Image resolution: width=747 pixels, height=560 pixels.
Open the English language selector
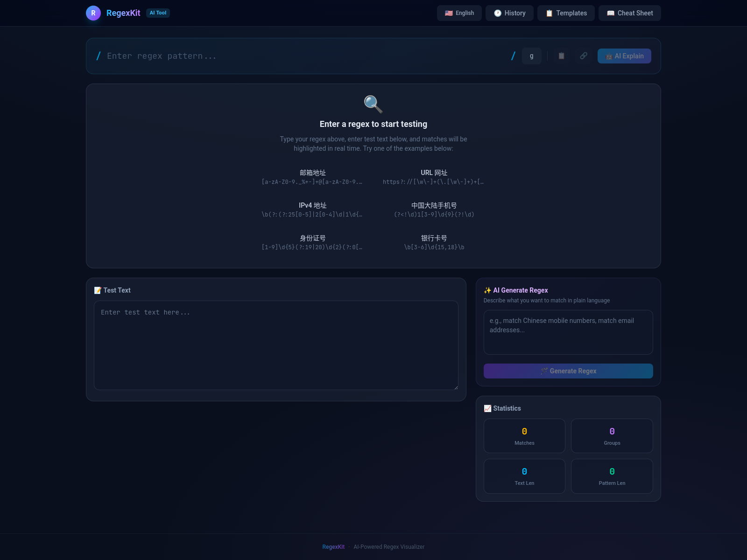[459, 13]
